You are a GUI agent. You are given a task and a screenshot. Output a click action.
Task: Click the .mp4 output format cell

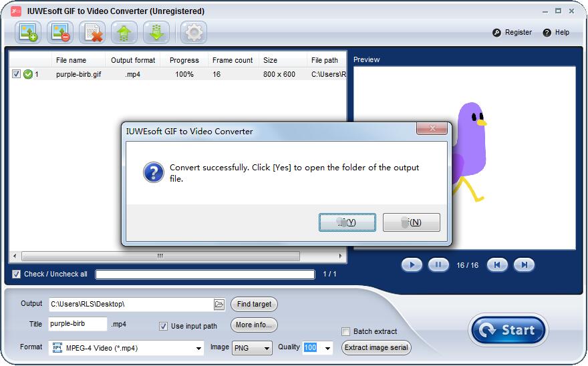coord(133,74)
